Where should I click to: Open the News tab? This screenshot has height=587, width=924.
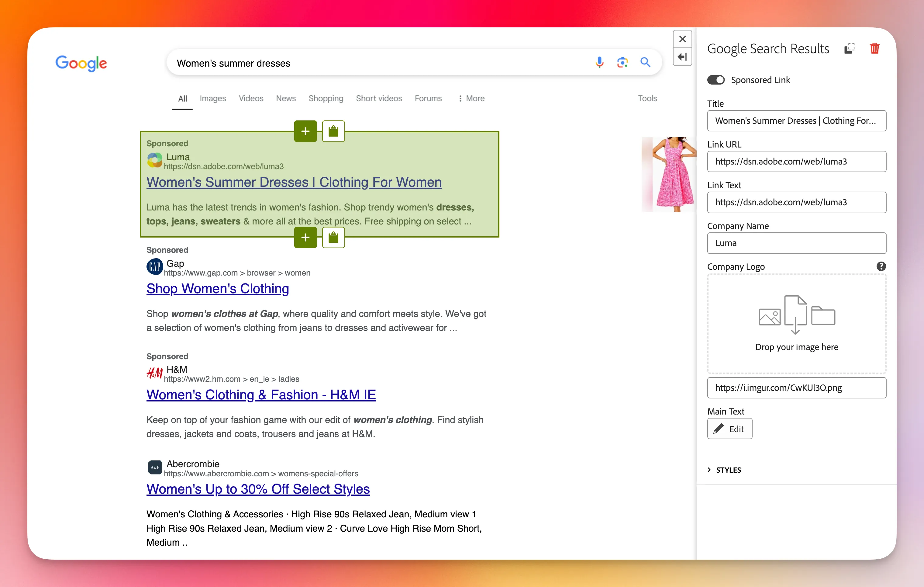pyautogui.click(x=286, y=98)
